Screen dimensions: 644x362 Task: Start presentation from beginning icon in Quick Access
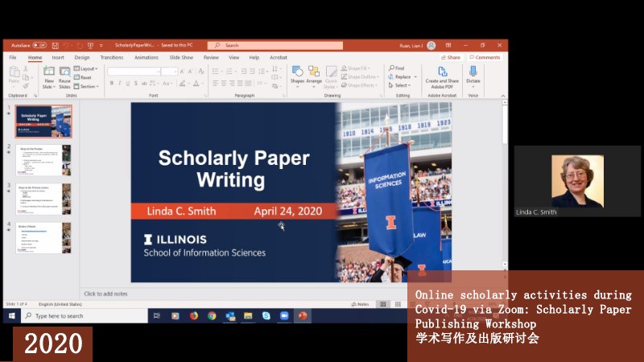tap(90, 45)
